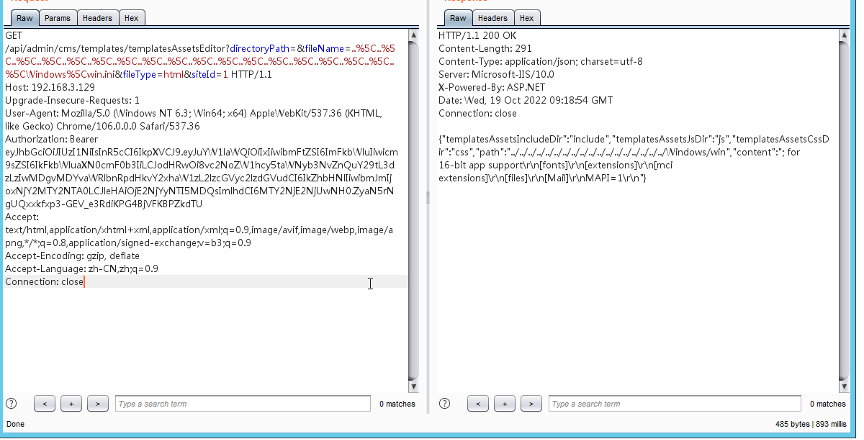Screen dimensions: 864x440
Task: Switch to the Params tab in Request
Action: point(57,18)
